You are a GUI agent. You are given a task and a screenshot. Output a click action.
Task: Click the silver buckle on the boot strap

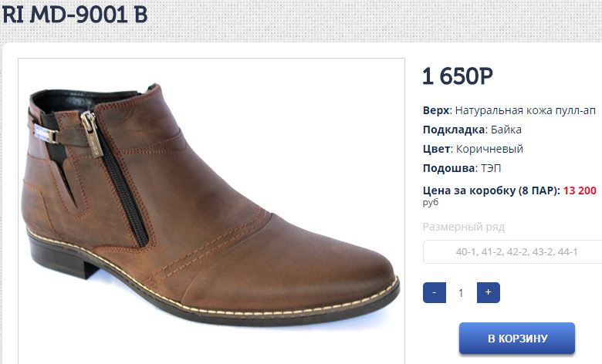point(46,133)
